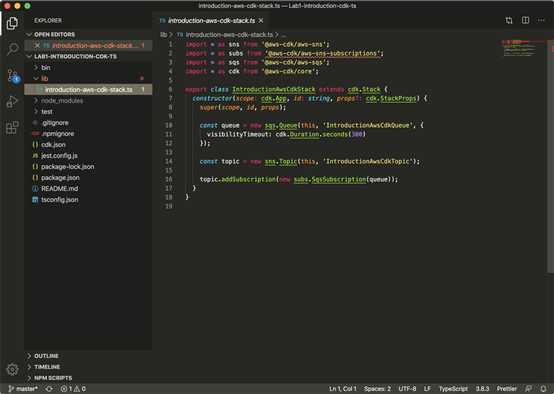The height and width of the screenshot is (394, 554).
Task: Expand the NPM SCRIPTS section
Action: 53,378
